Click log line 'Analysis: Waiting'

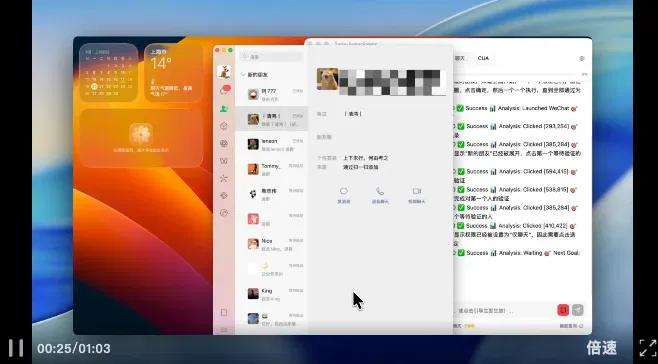coord(520,253)
